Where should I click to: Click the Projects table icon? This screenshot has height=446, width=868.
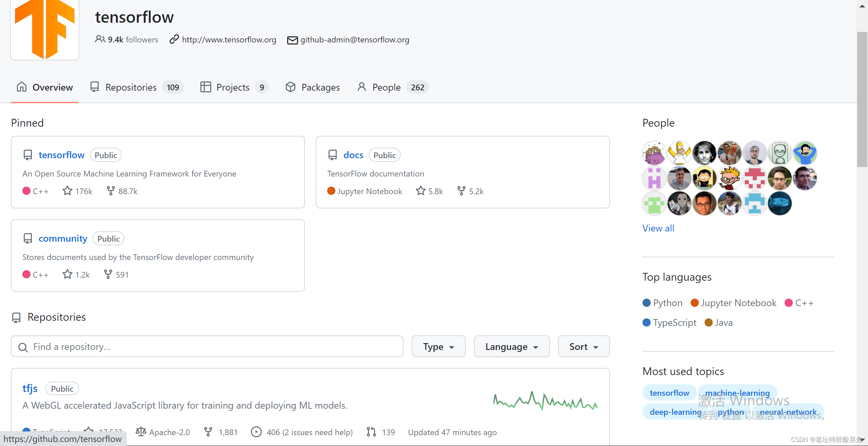pos(206,87)
